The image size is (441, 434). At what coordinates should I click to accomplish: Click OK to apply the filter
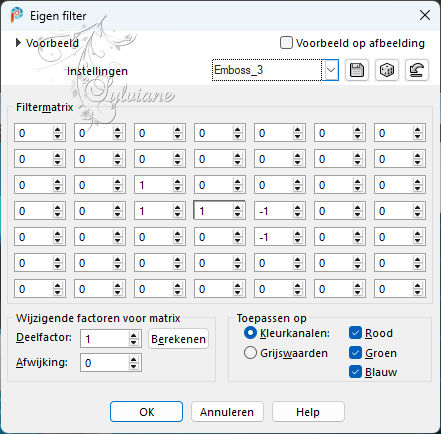click(146, 412)
